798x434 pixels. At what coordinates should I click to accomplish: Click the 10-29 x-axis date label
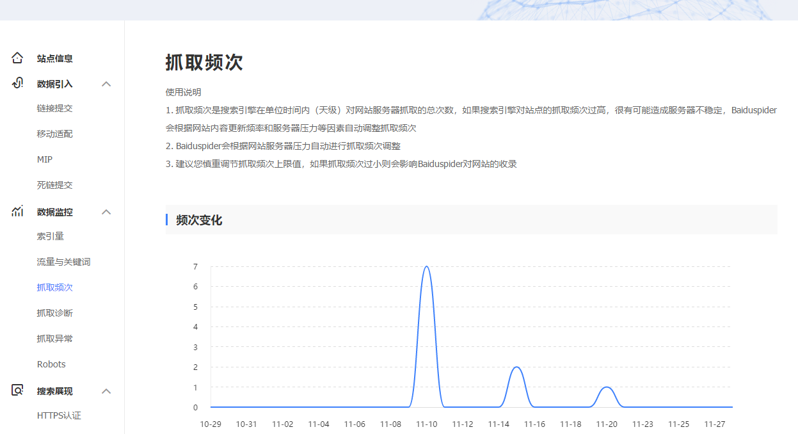[210, 424]
